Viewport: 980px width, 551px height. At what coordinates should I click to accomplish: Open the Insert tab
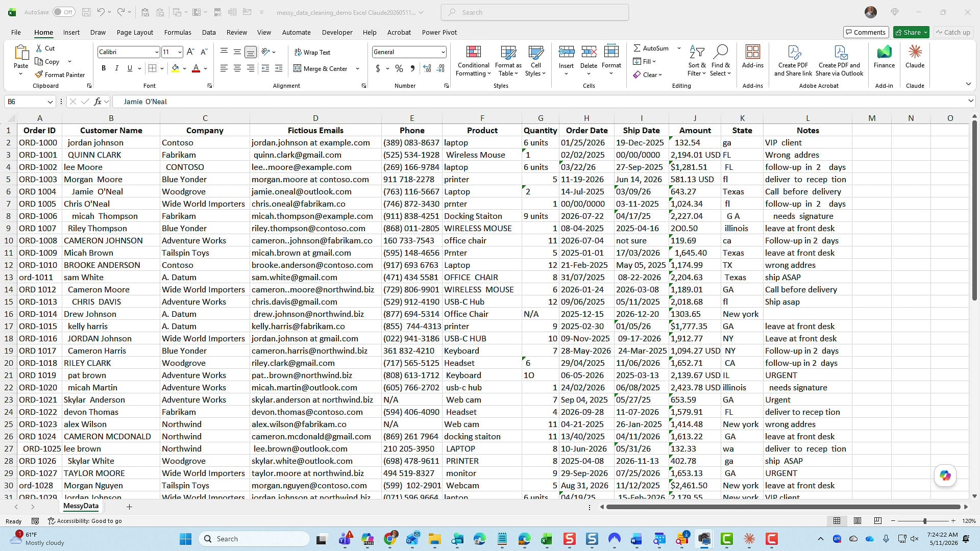[x=71, y=32]
